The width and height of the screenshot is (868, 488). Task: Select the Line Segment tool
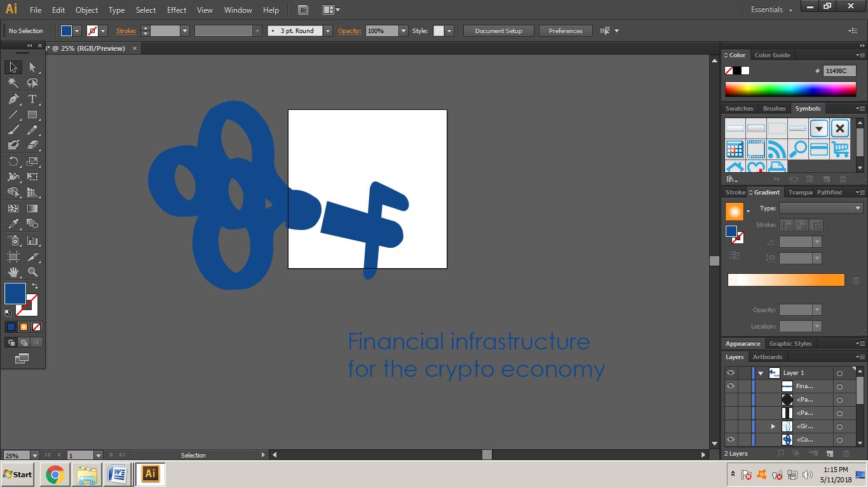[13, 115]
